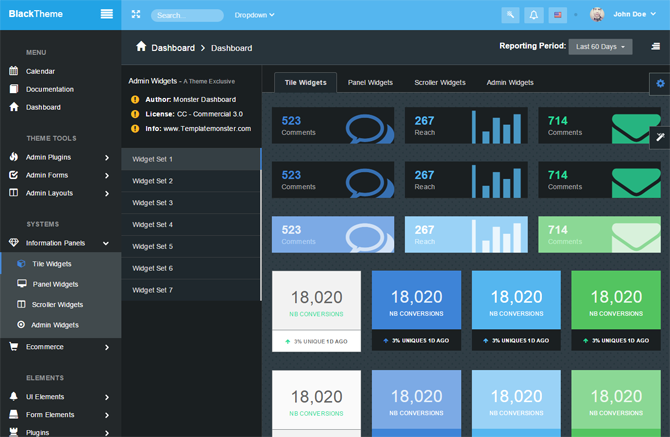This screenshot has height=437, width=670.
Task: Collapse Information Panels chevron
Action: click(106, 243)
